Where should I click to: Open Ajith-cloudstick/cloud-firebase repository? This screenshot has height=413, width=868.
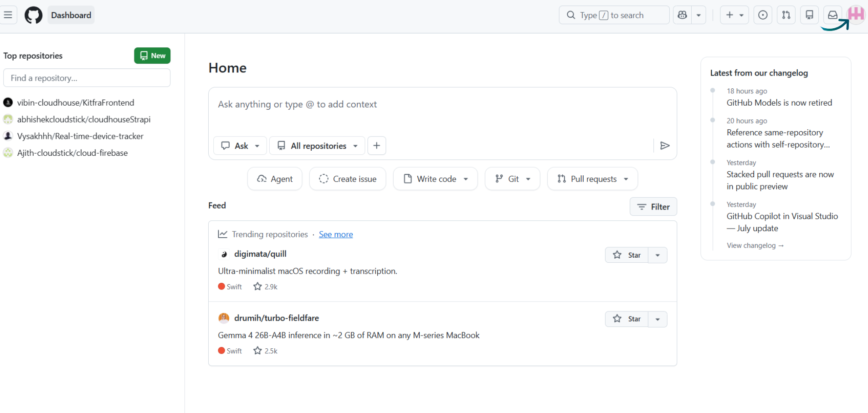click(72, 153)
